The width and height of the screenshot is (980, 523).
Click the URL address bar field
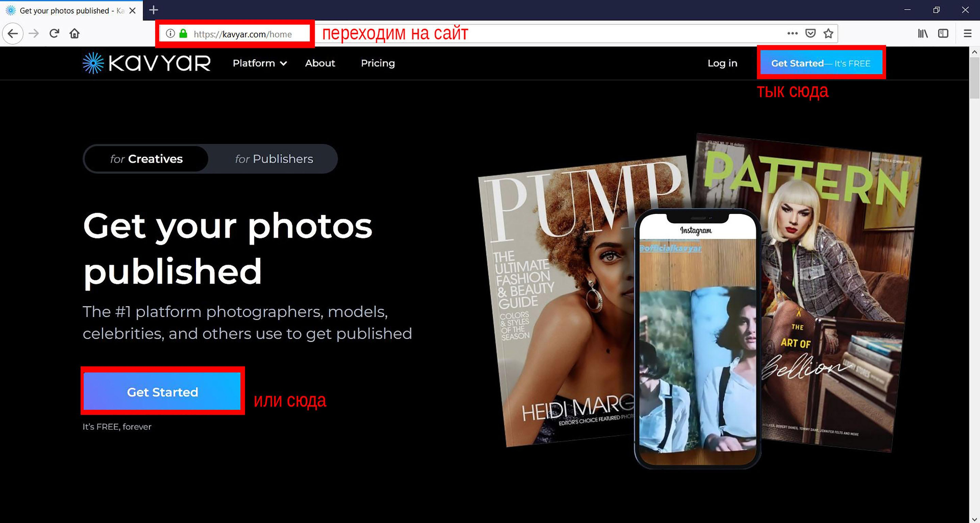(x=498, y=34)
